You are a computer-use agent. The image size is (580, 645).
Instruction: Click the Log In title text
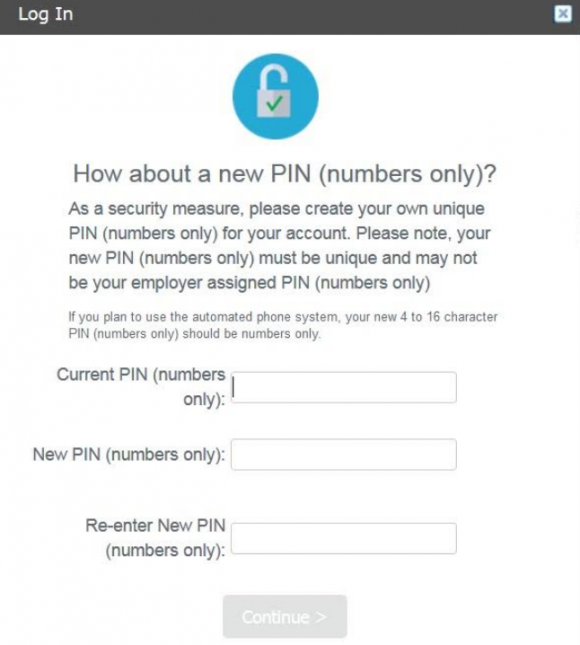pos(46,15)
